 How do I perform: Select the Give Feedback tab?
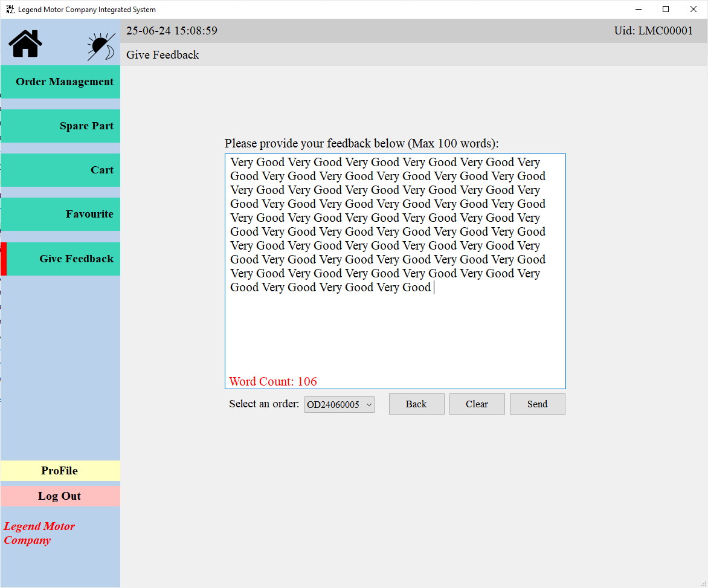(60, 259)
